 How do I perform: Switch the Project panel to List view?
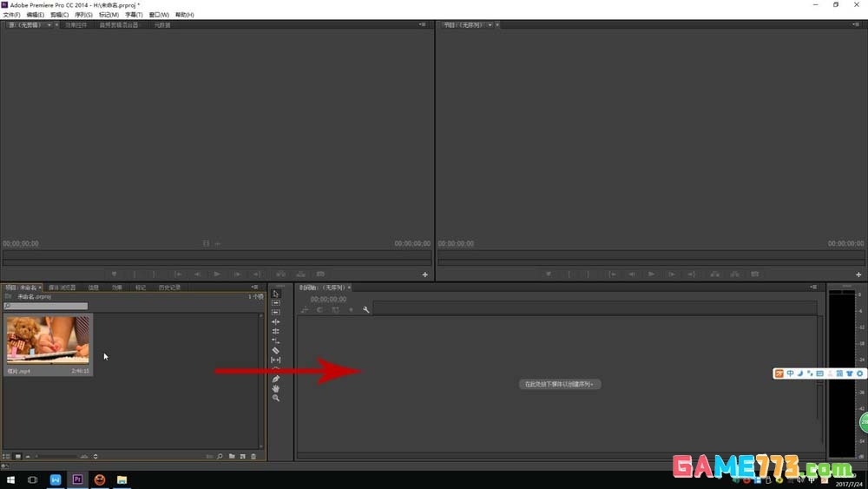(x=7, y=456)
